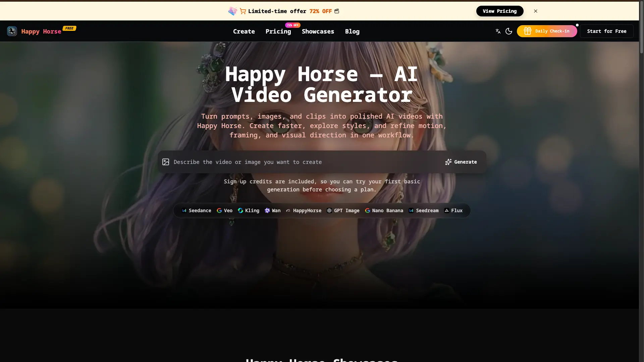Open the Create menu item
Image resolution: width=644 pixels, height=362 pixels.
244,32
